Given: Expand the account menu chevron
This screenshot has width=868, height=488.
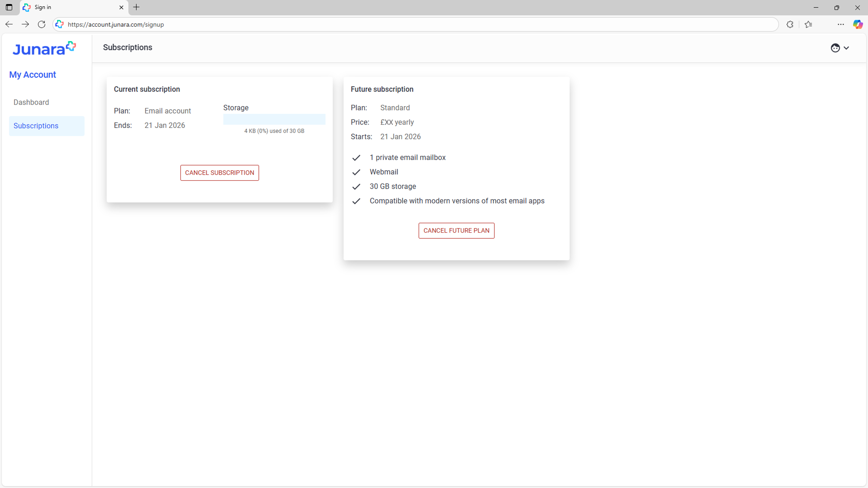Looking at the screenshot, I should pyautogui.click(x=846, y=48).
